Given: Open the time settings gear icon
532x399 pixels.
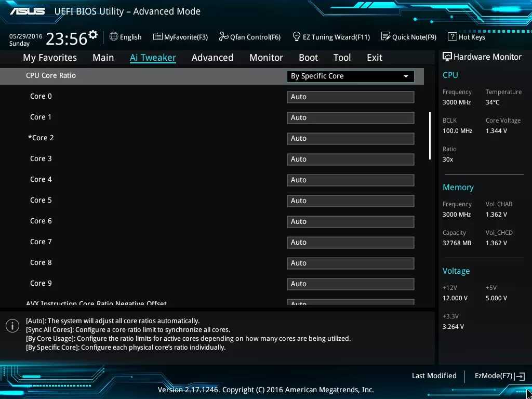Looking at the screenshot, I should (93, 34).
